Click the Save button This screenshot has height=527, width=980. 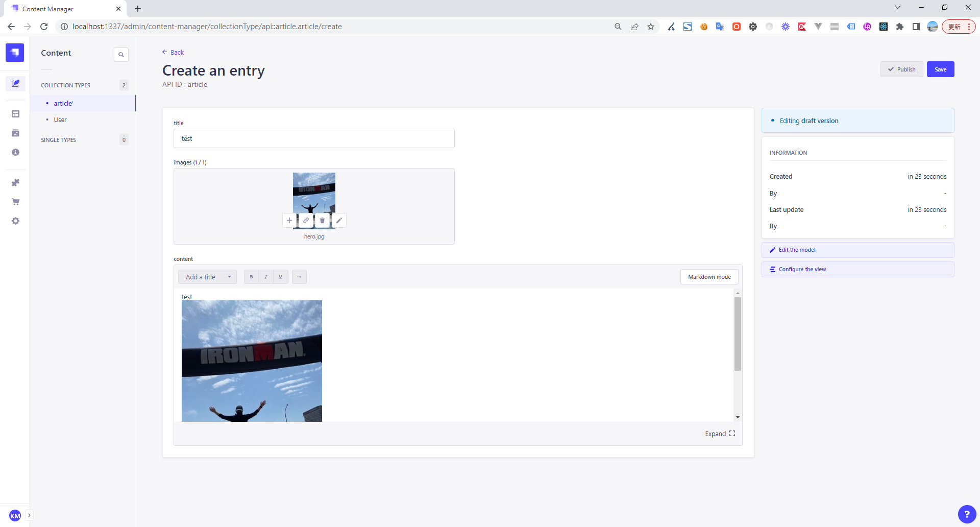point(940,69)
